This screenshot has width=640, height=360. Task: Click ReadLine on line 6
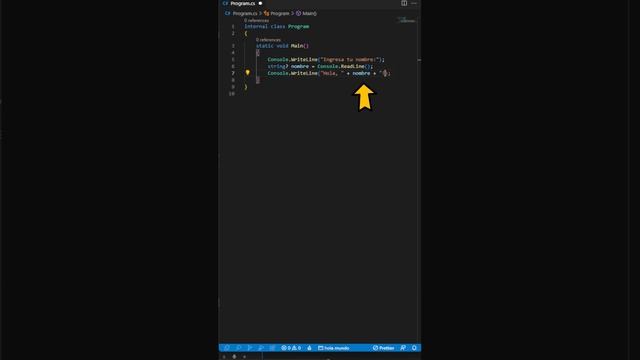(352, 66)
